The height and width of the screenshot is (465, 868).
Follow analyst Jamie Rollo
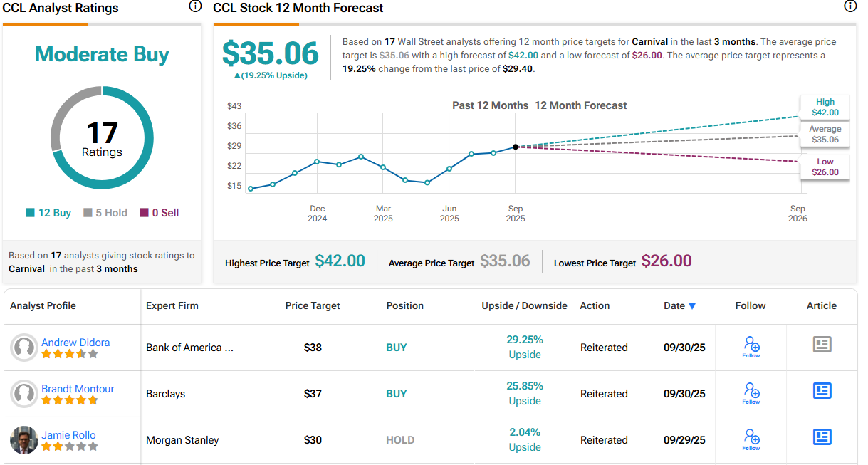[751, 439]
